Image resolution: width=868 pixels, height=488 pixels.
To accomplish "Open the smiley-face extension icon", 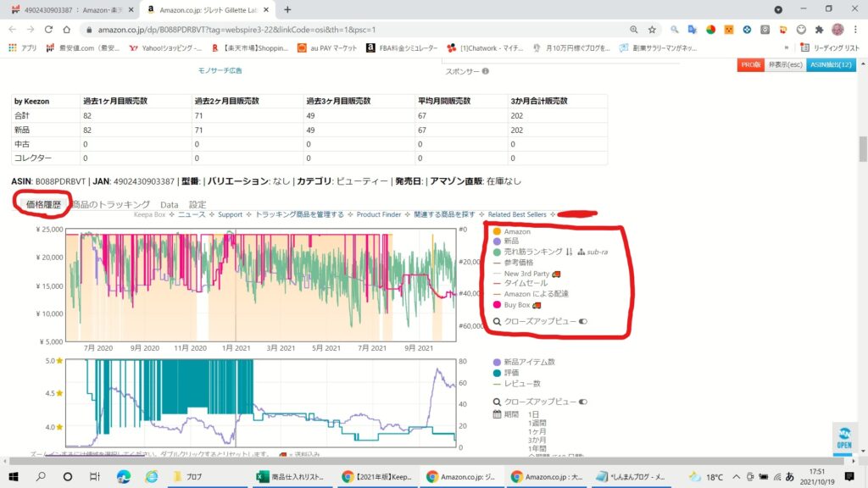I will pyautogui.click(x=801, y=30).
